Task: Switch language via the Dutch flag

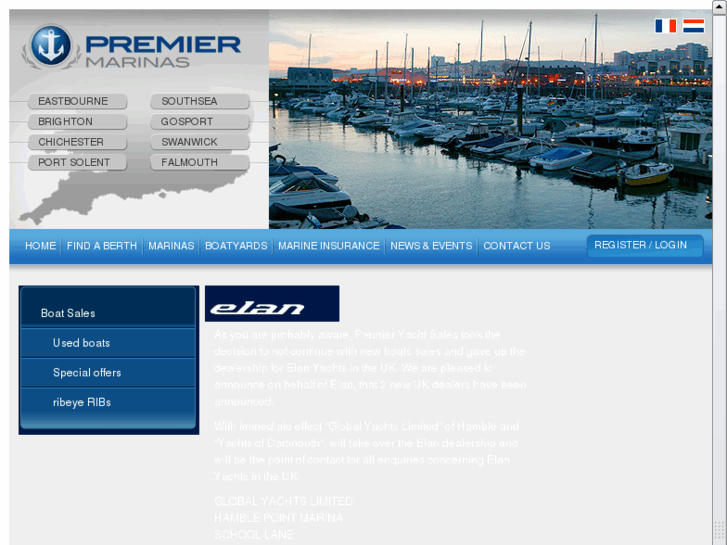Action: click(694, 26)
